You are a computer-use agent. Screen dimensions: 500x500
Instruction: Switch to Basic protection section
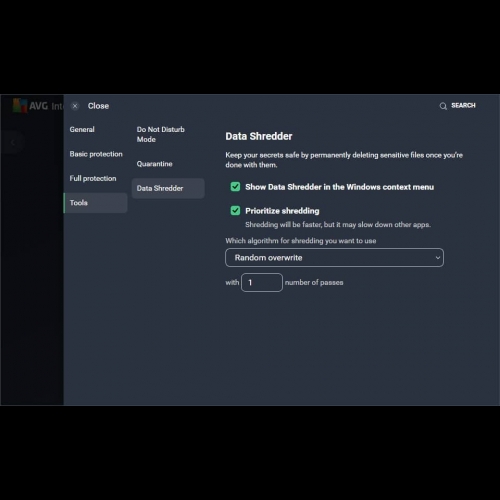tap(95, 154)
